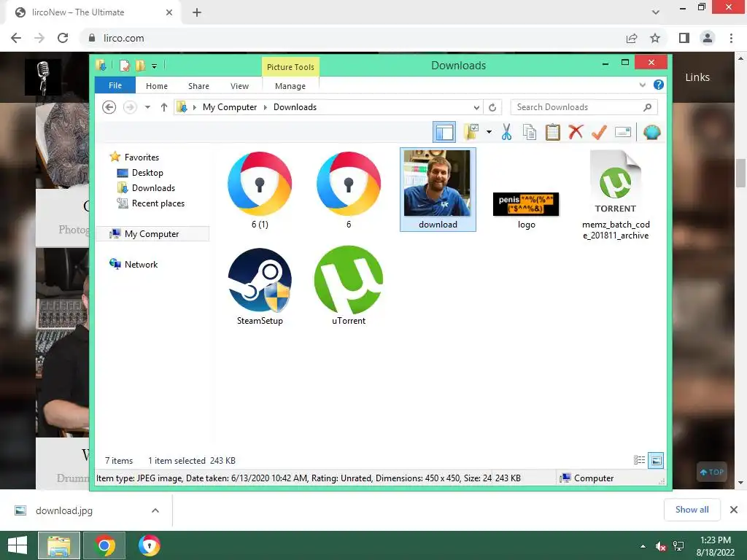This screenshot has height=560, width=747.
Task: Open the Manage ribbon tab
Action: (x=290, y=86)
